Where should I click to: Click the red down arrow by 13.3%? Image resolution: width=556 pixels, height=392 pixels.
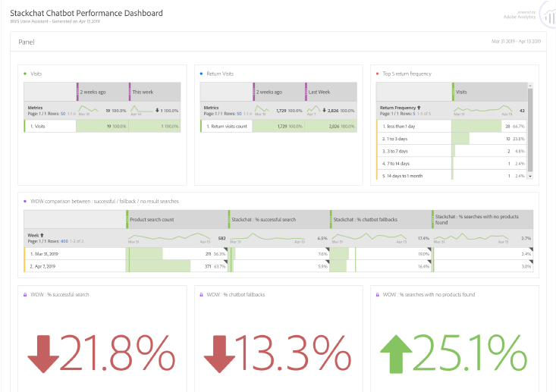(219, 354)
